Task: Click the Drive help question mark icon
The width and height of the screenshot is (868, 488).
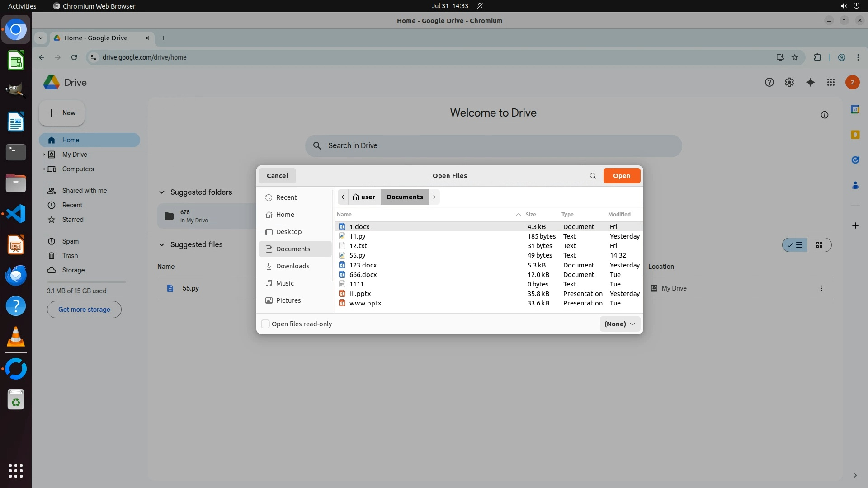Action: point(769,82)
